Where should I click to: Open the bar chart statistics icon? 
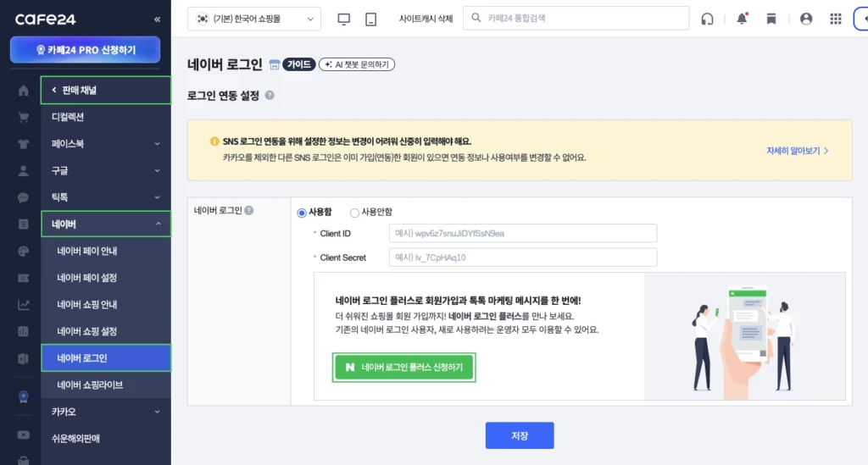click(23, 332)
